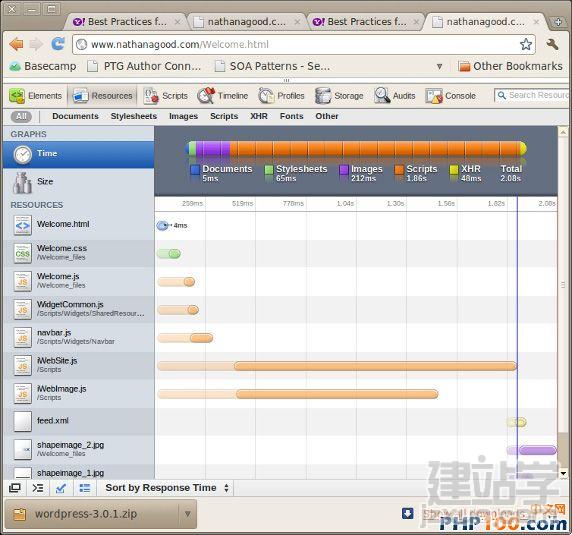This screenshot has width=572, height=535.
Task: Click the browser Back arrow
Action: (16, 44)
